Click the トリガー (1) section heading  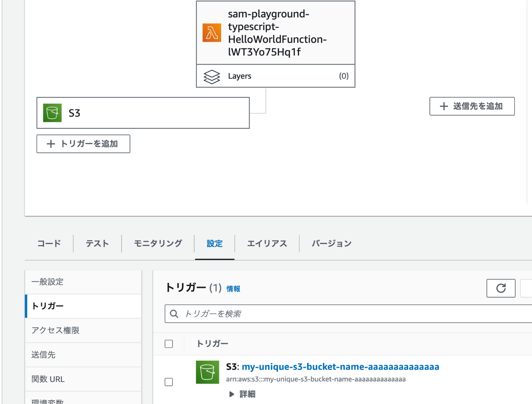point(193,288)
